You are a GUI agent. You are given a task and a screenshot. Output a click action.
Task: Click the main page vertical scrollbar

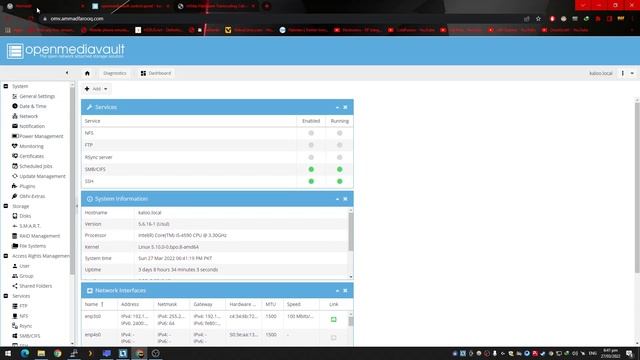tap(637, 188)
